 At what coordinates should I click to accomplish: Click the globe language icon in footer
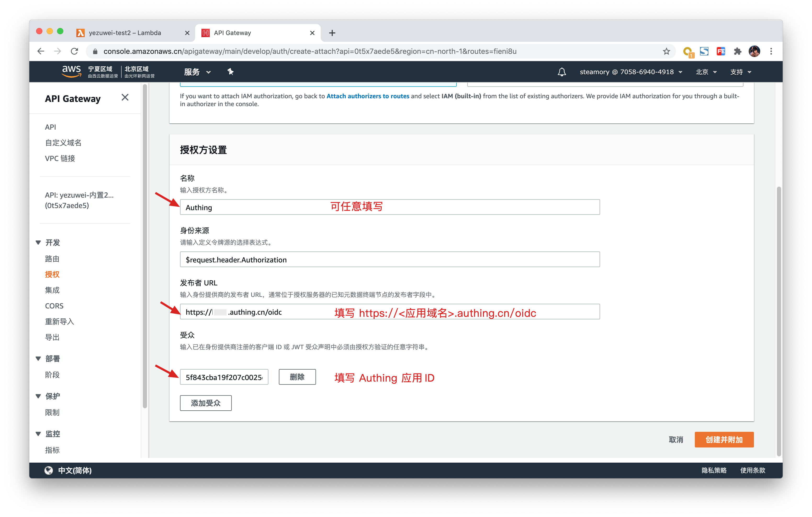(x=49, y=470)
